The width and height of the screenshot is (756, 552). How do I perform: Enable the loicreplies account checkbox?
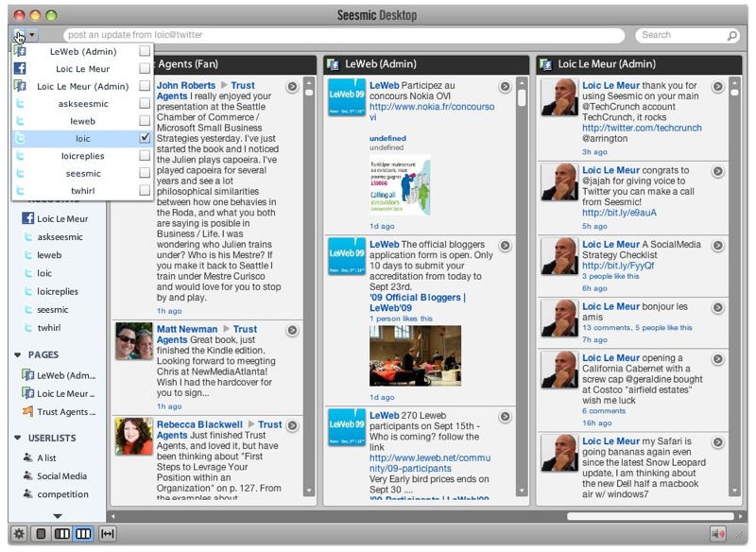(x=145, y=155)
